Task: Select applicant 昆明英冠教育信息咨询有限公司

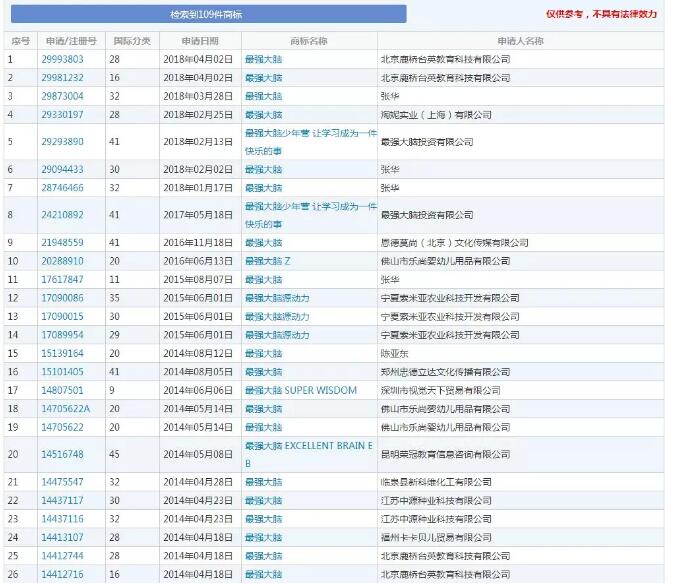Action: pyautogui.click(x=445, y=454)
